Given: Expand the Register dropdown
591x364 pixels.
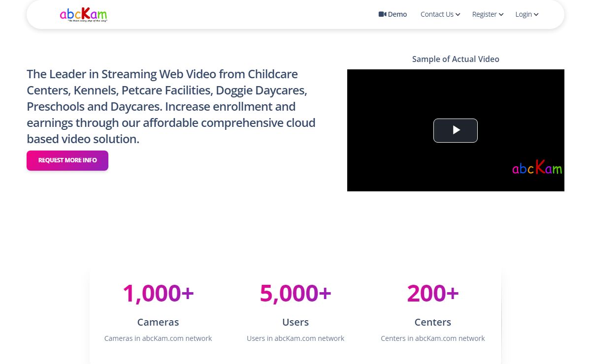Looking at the screenshot, I should click(488, 14).
